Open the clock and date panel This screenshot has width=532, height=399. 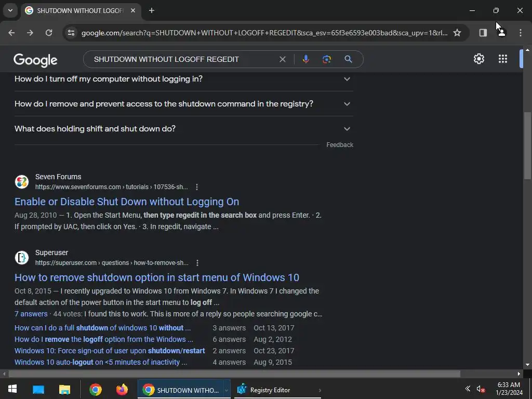click(509, 389)
